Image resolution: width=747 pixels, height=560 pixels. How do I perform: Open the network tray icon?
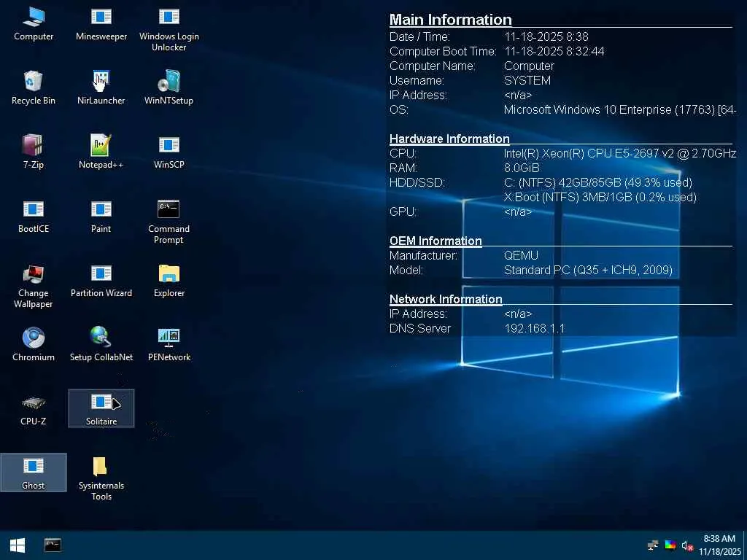tap(653, 545)
